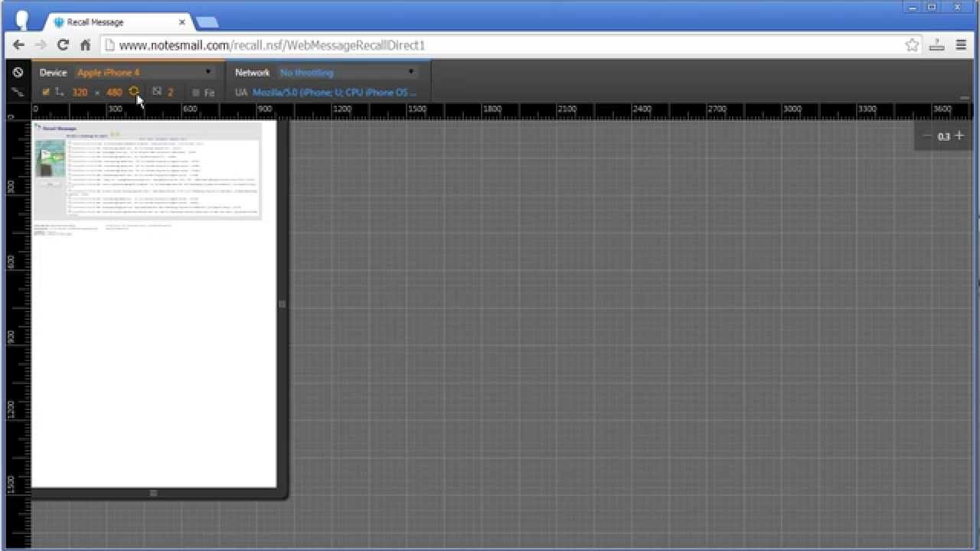Zoom in the emulated viewport
This screenshot has width=980, height=551.
[x=959, y=136]
